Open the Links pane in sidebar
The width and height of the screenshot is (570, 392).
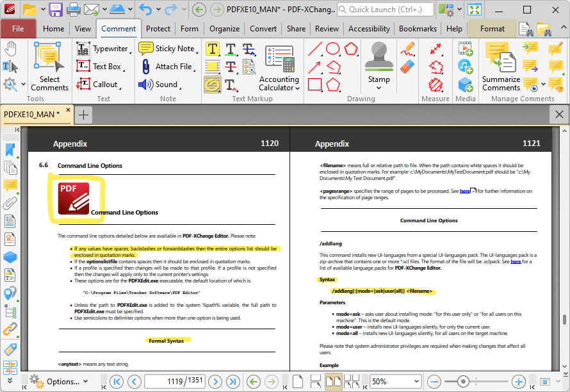pyautogui.click(x=10, y=329)
